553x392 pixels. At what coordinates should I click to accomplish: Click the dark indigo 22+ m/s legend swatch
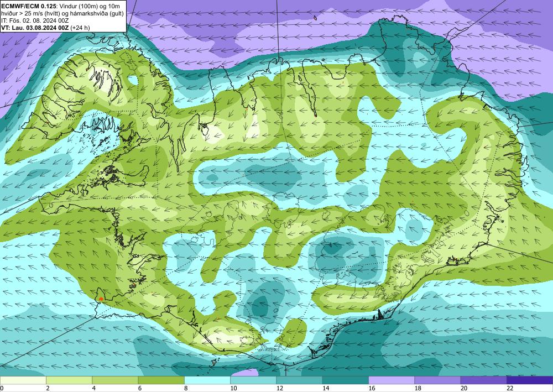(530, 380)
